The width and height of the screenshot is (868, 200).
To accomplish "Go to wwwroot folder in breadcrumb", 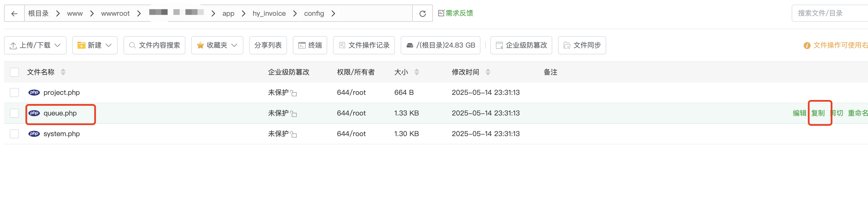I will coord(115,13).
